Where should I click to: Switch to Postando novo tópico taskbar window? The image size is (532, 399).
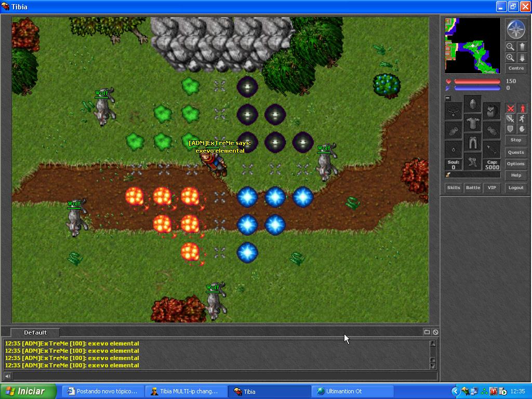103,392
